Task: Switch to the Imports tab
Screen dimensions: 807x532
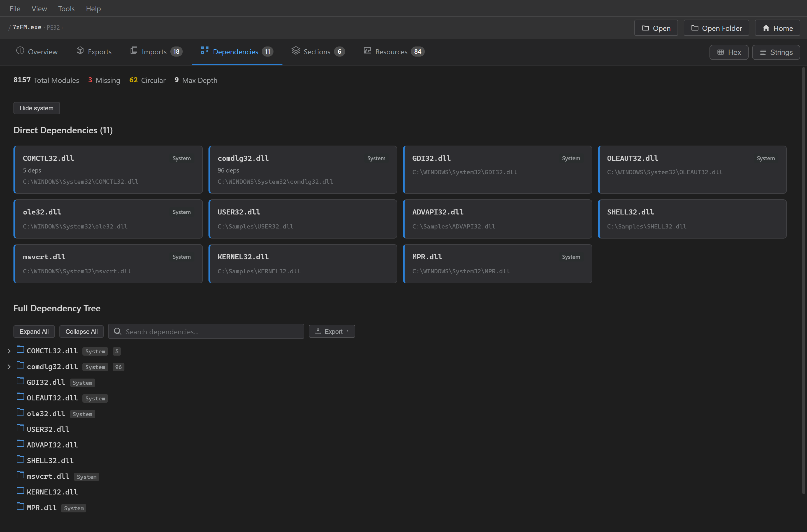Action: (157, 52)
